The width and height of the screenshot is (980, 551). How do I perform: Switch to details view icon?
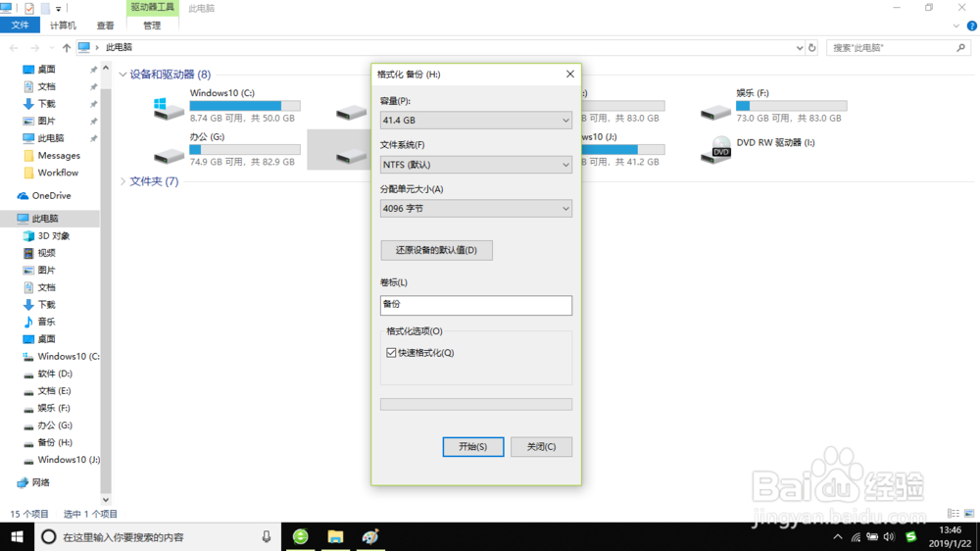point(954,514)
